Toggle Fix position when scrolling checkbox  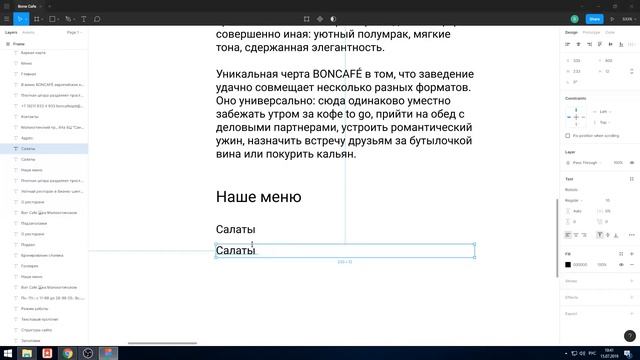click(x=567, y=136)
